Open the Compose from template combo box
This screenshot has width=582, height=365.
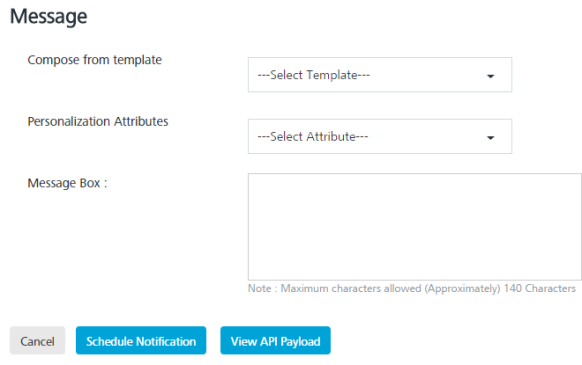pyautogui.click(x=380, y=75)
